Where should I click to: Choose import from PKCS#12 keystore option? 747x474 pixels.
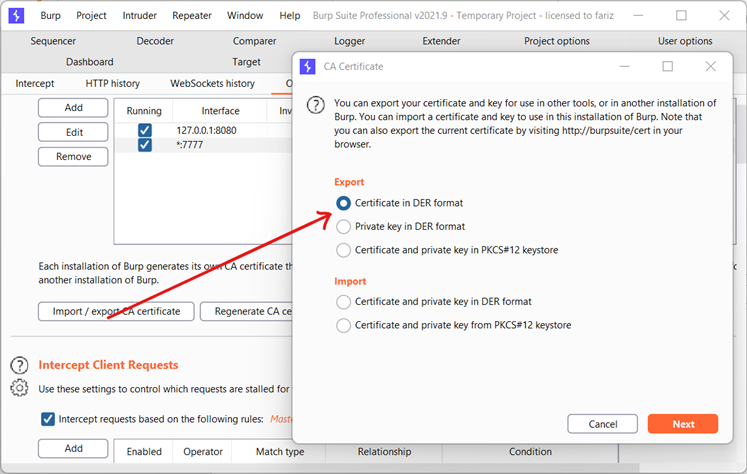coord(343,325)
